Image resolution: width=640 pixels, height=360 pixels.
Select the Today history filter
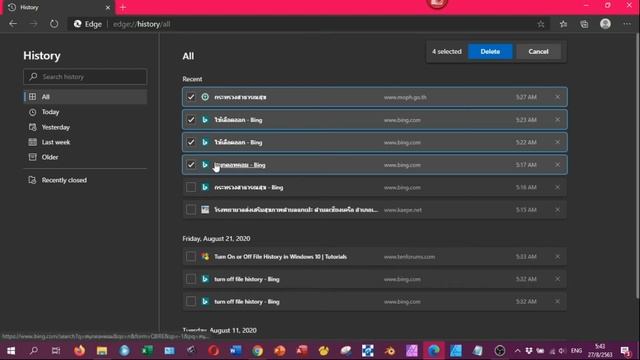pyautogui.click(x=85, y=112)
